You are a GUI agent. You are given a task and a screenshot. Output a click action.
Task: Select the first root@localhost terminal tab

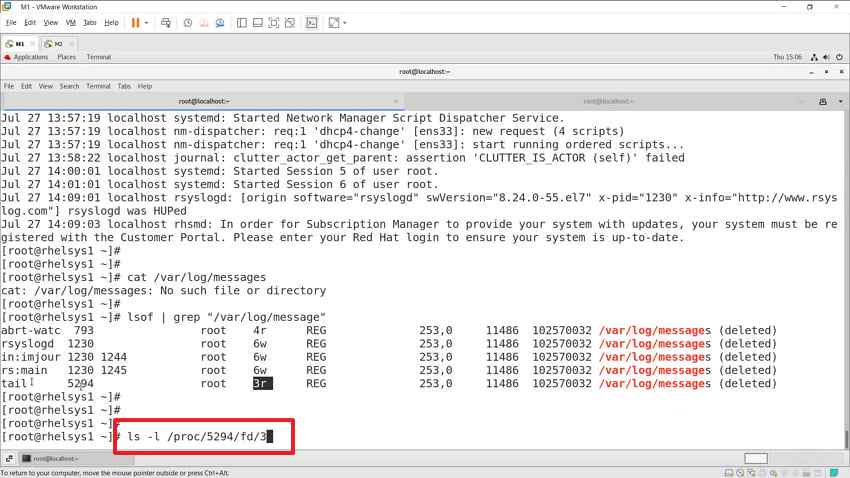202,101
